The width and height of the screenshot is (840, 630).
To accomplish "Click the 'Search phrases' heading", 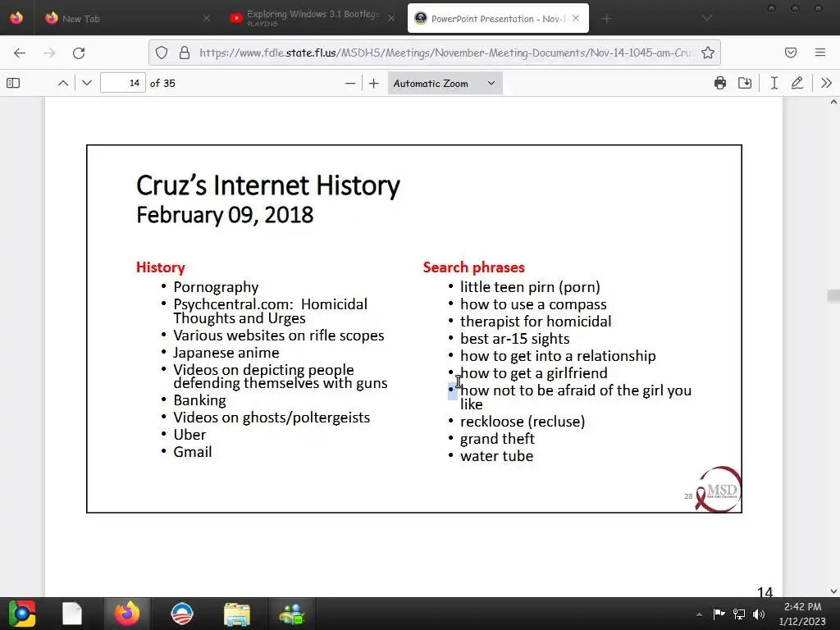I will point(473,267).
